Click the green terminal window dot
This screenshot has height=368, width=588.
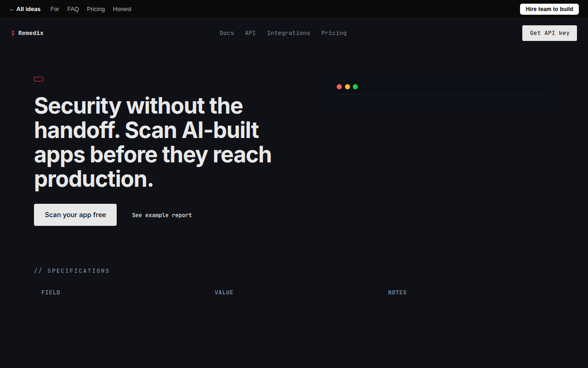pos(355,87)
